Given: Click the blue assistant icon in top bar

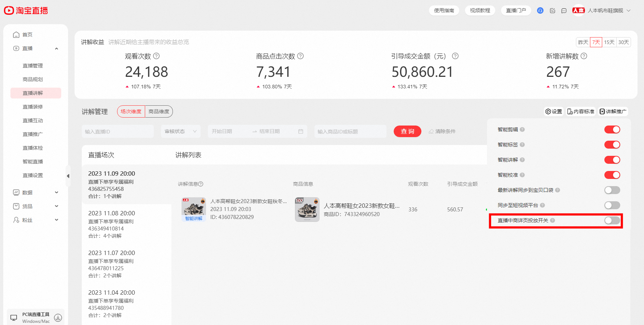Looking at the screenshot, I should click(x=540, y=10).
